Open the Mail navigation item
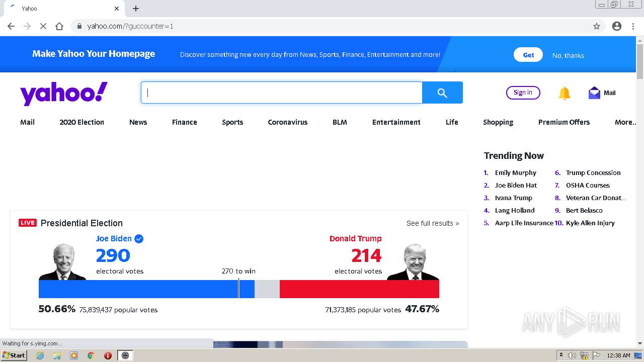 click(27, 122)
